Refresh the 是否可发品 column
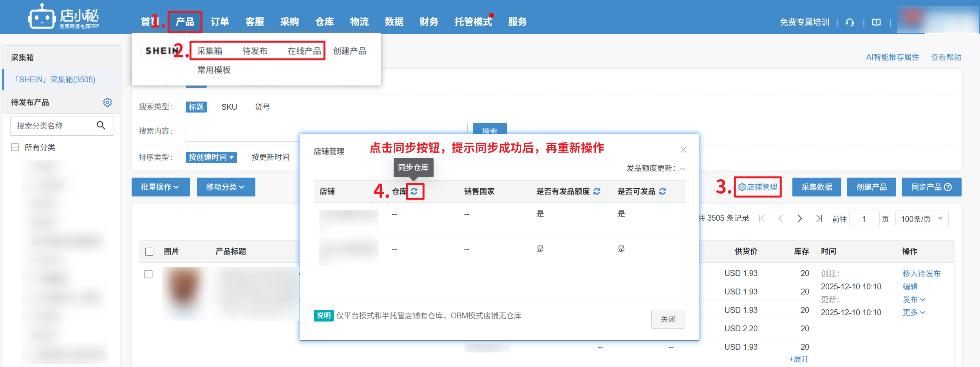980x367 pixels. click(662, 191)
